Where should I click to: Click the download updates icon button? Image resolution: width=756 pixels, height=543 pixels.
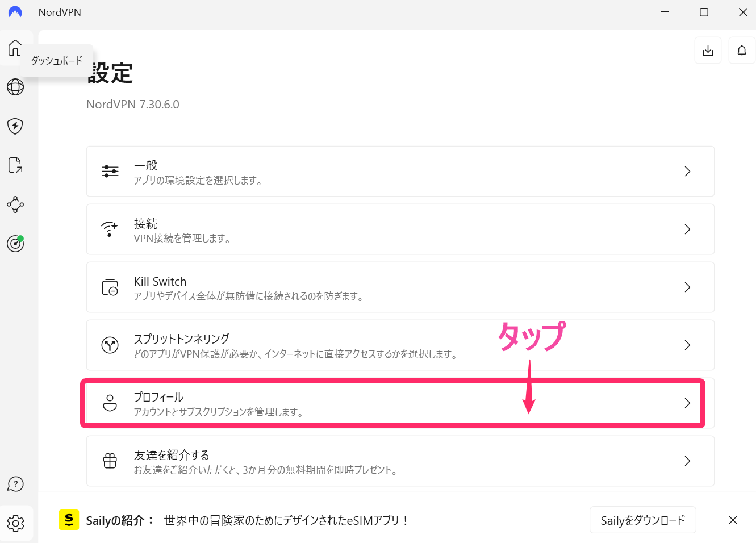point(708,51)
